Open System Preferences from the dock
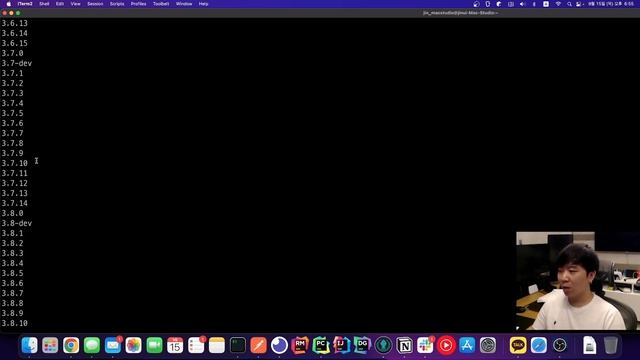The image size is (640, 360). pos(487,345)
